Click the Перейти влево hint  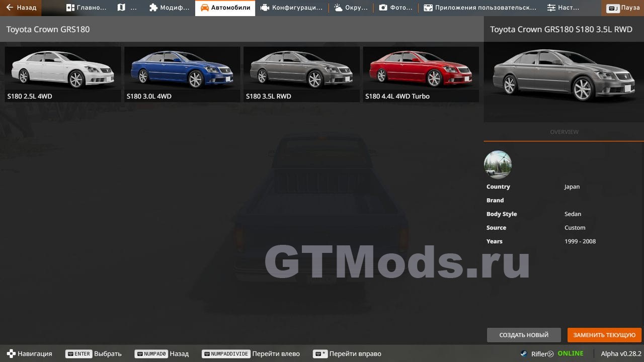tap(251, 353)
